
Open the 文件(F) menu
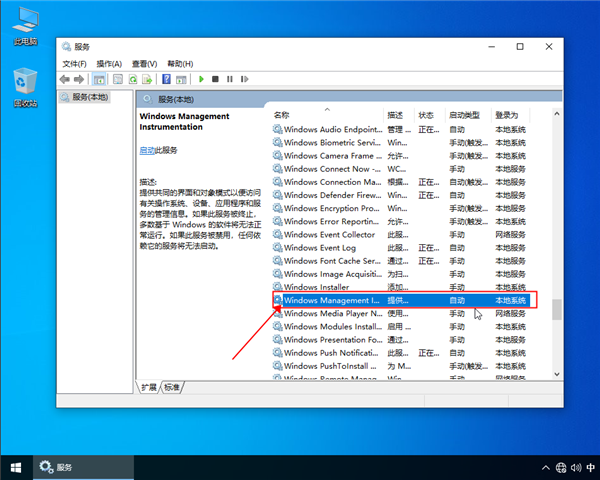tap(74, 63)
